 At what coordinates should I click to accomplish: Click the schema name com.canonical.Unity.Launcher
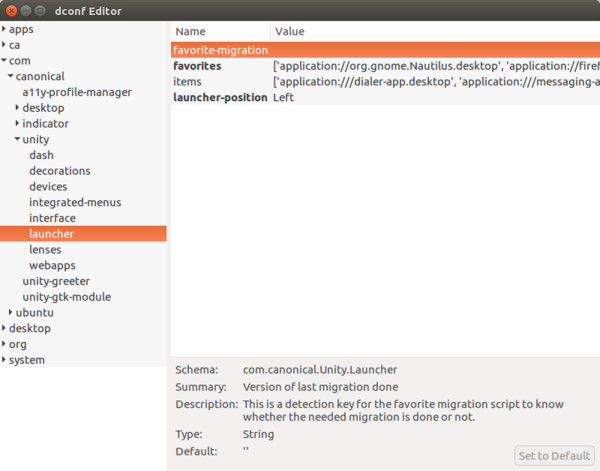coord(320,370)
